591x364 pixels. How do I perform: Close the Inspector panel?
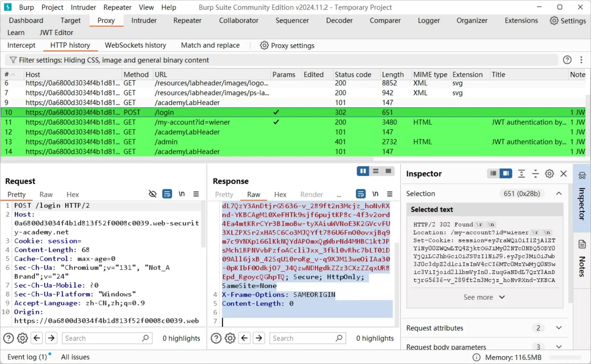coord(564,174)
